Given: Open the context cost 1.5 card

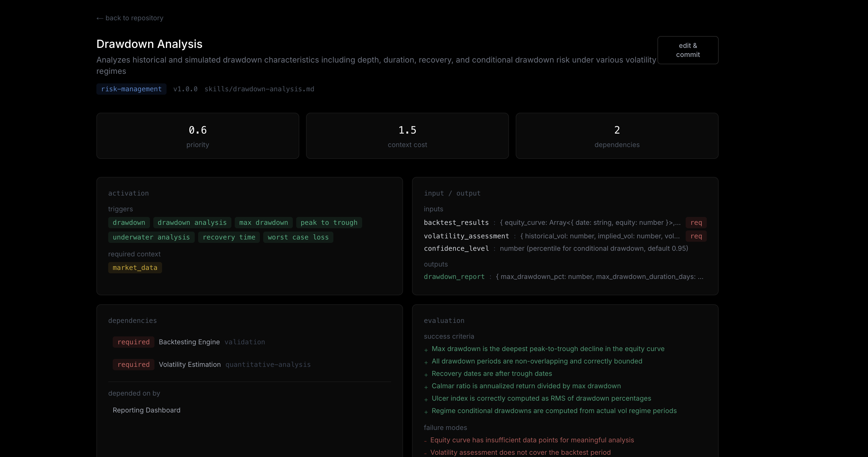Looking at the screenshot, I should click(407, 136).
